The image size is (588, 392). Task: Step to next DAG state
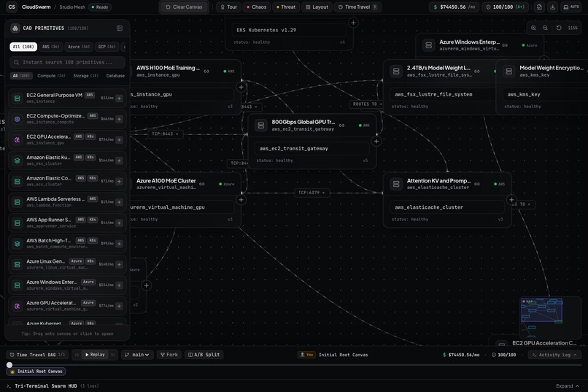tap(113, 355)
